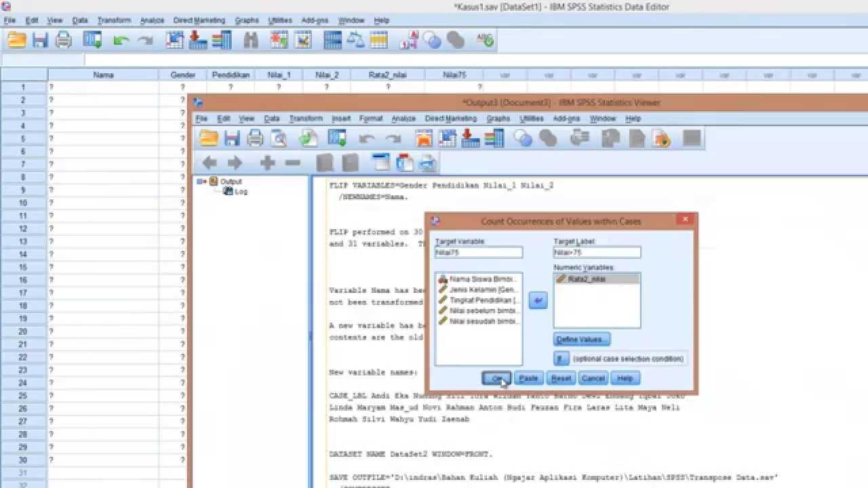868x488 pixels.
Task: Promote left arrow in Viewer outline toolbar
Action: tap(210, 163)
